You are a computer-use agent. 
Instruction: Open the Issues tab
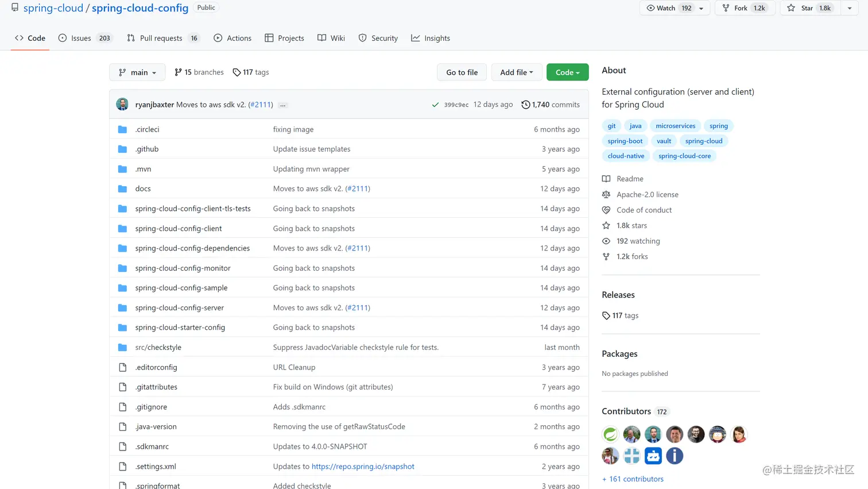[x=85, y=38]
